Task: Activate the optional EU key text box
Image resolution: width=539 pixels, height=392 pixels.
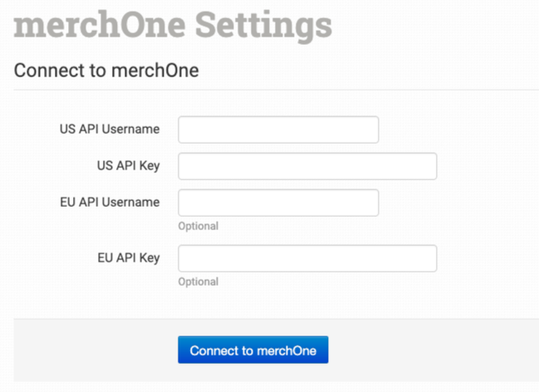Action: click(x=307, y=258)
